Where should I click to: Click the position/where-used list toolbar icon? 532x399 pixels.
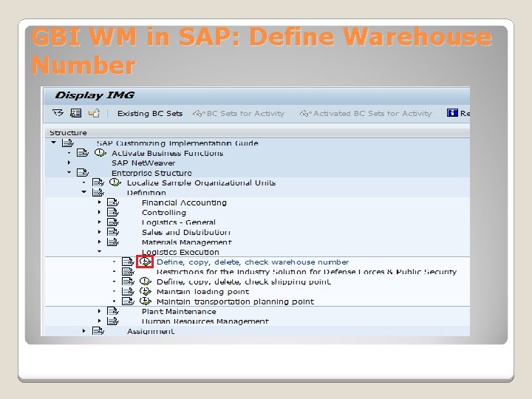click(75, 113)
